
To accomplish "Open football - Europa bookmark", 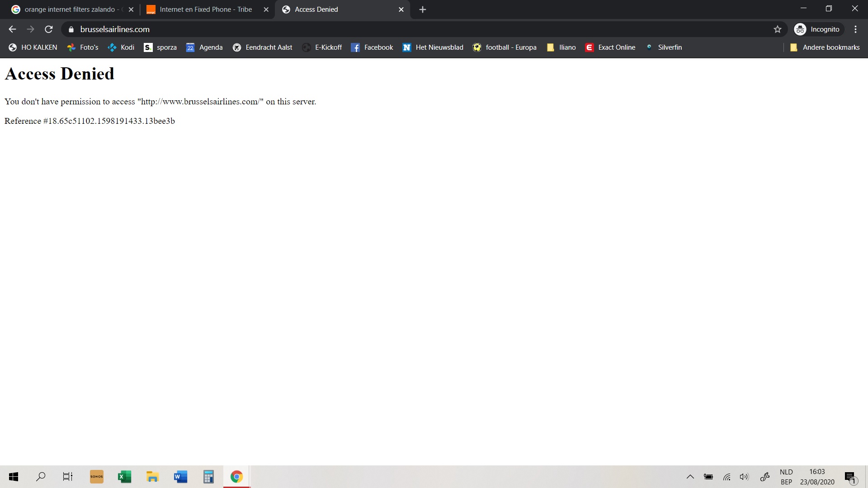I will 505,47.
